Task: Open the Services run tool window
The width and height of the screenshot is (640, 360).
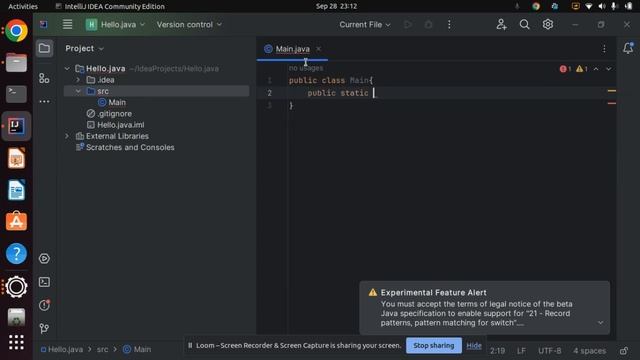Action: (44, 258)
